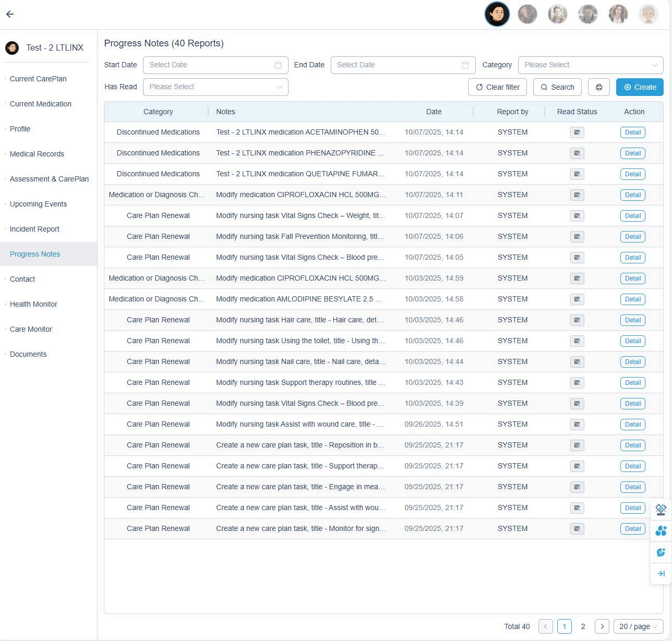672x641 pixels.
Task: Click the back arrow icon
Action: click(x=10, y=14)
